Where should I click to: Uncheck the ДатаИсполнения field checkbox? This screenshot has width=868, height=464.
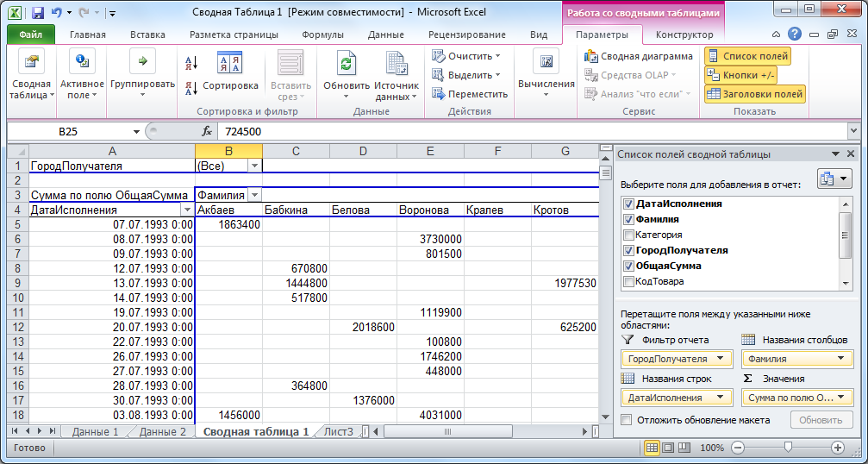click(628, 204)
